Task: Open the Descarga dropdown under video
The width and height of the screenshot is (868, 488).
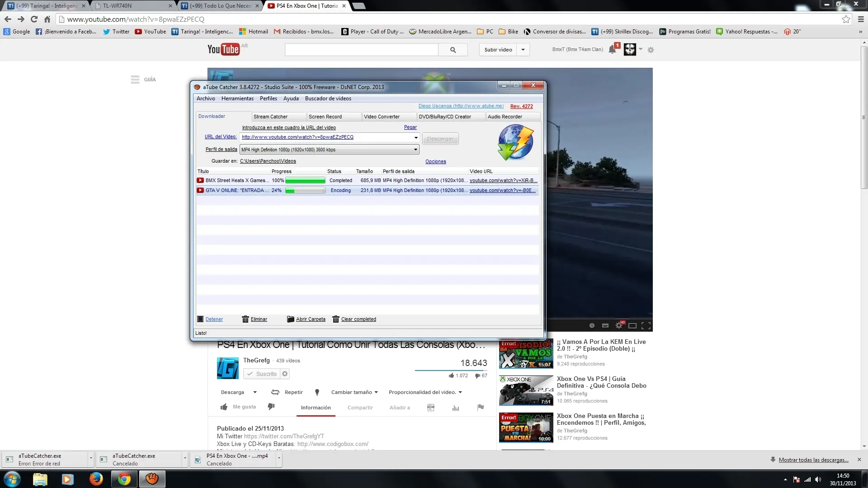Action: 239,392
